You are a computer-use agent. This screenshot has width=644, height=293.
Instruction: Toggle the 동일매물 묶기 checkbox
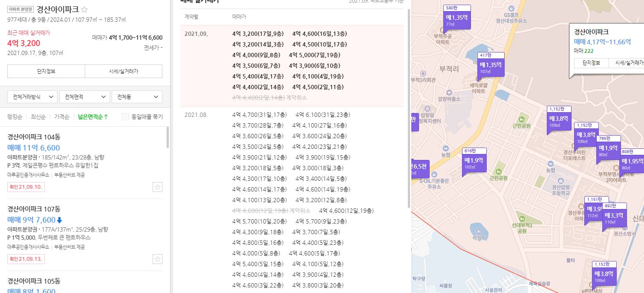[x=125, y=116]
